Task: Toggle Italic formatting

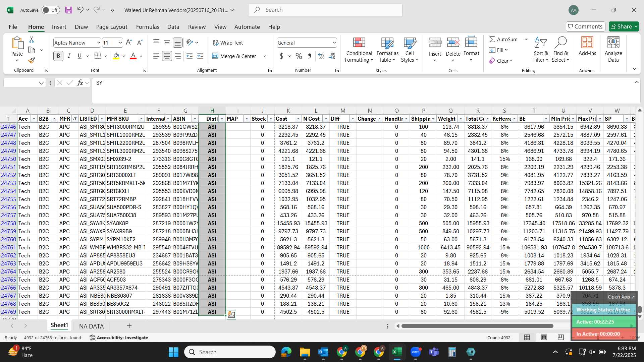Action: pyautogui.click(x=69, y=56)
